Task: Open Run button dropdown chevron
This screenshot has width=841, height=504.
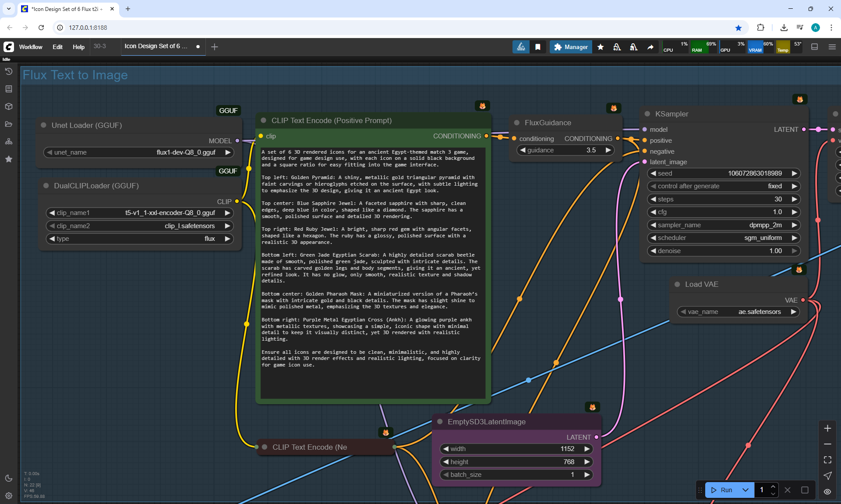Action: (746, 490)
